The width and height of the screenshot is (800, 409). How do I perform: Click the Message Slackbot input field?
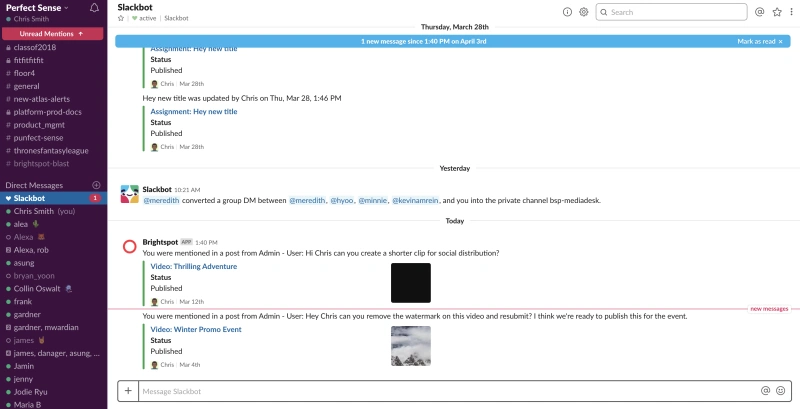pos(448,391)
